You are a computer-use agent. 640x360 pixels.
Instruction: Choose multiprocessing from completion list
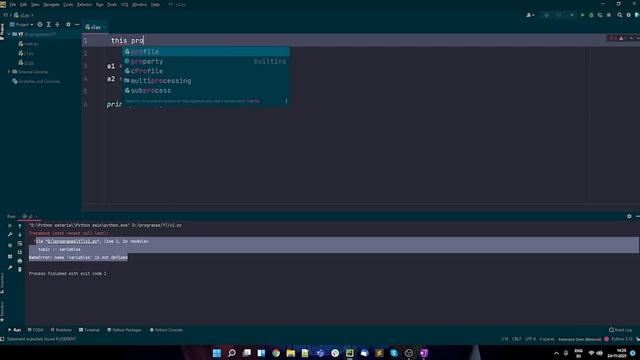coord(206,81)
